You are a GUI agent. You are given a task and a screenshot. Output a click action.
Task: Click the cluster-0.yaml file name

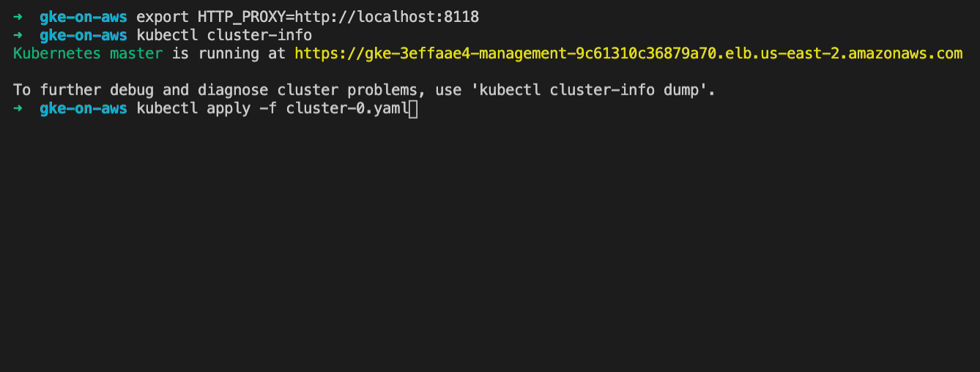tap(347, 109)
